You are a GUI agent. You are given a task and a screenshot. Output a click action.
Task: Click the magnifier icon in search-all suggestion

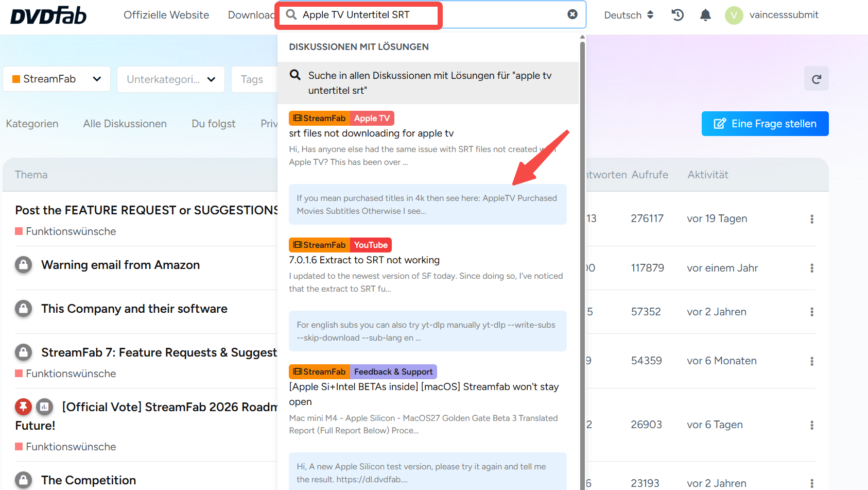(295, 75)
